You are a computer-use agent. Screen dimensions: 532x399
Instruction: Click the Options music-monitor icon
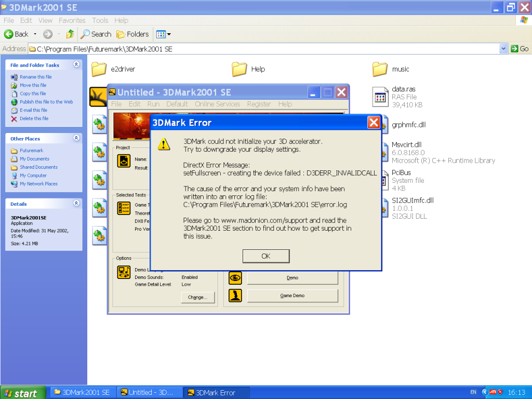coord(124,272)
